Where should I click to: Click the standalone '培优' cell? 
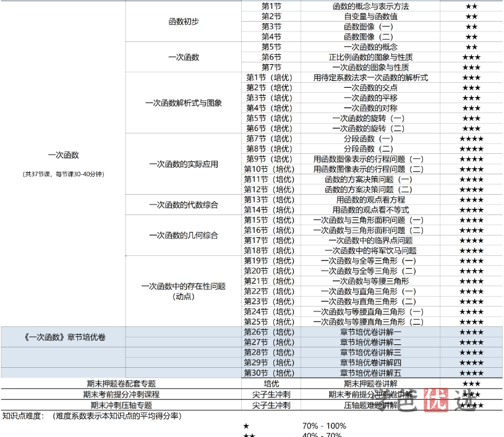pyautogui.click(x=271, y=384)
